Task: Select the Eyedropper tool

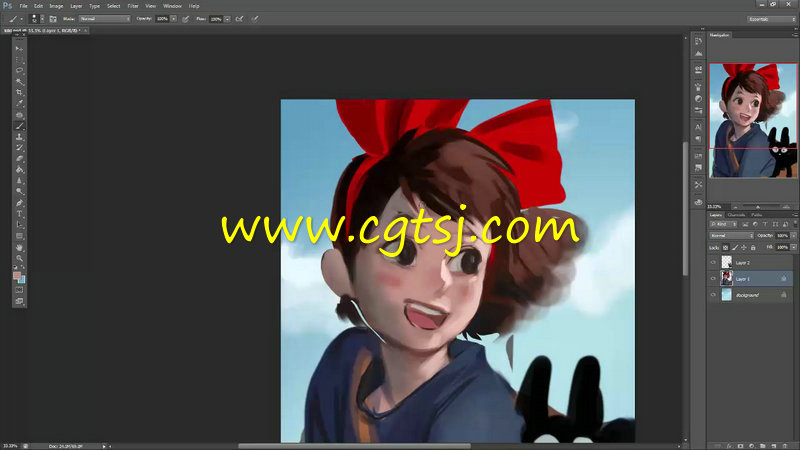Action: coord(19,104)
